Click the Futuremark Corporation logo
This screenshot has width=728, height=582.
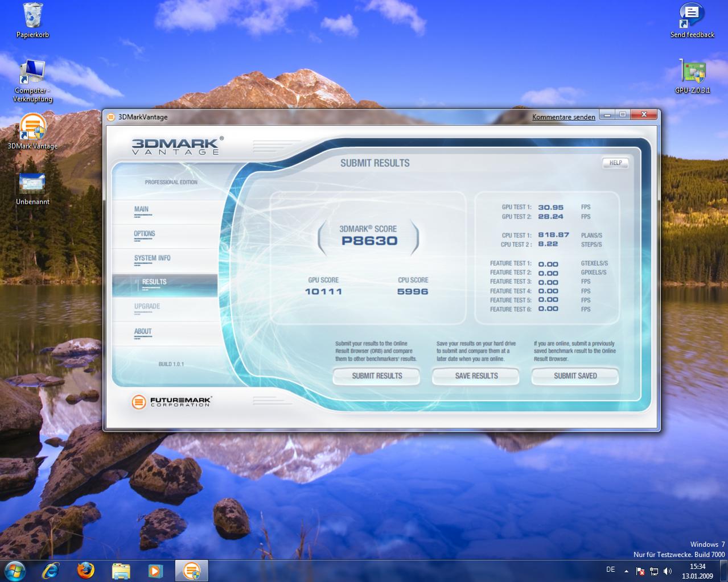click(x=171, y=402)
